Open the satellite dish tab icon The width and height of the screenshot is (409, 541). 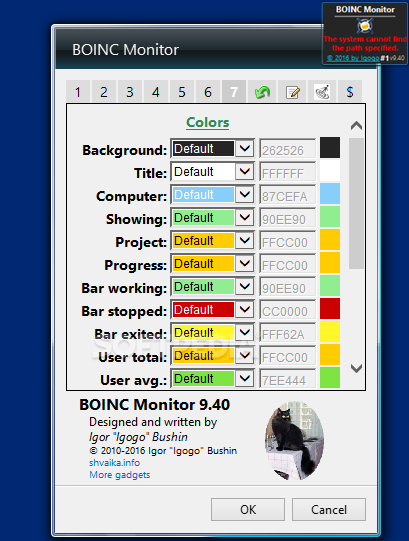(322, 92)
